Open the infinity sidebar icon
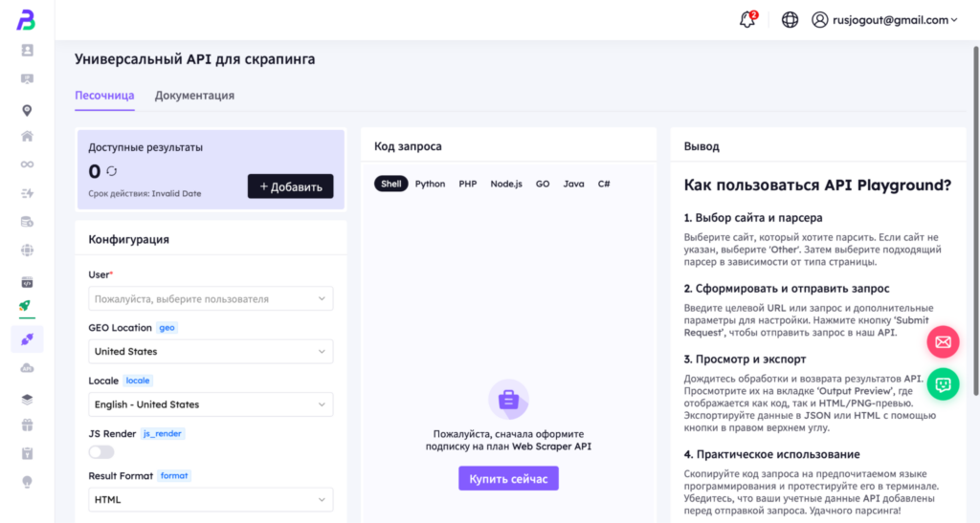Image resolution: width=980 pixels, height=523 pixels. (x=27, y=164)
